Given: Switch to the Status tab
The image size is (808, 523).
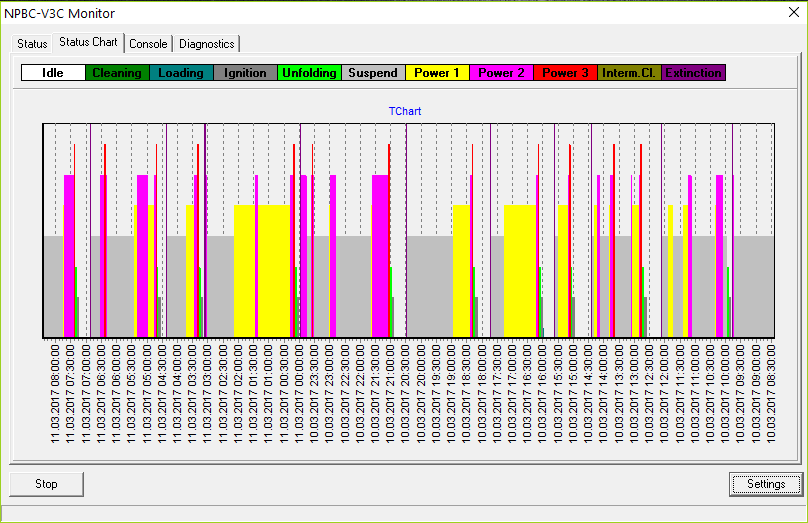Looking at the screenshot, I should tap(32, 44).
